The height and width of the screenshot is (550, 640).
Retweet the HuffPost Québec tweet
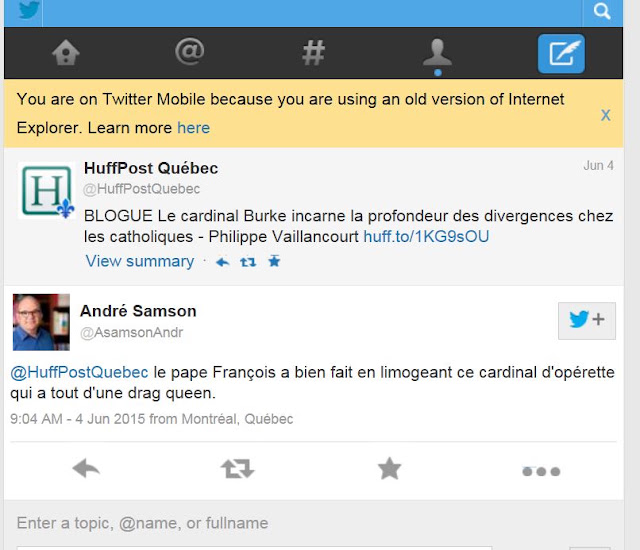tap(248, 262)
